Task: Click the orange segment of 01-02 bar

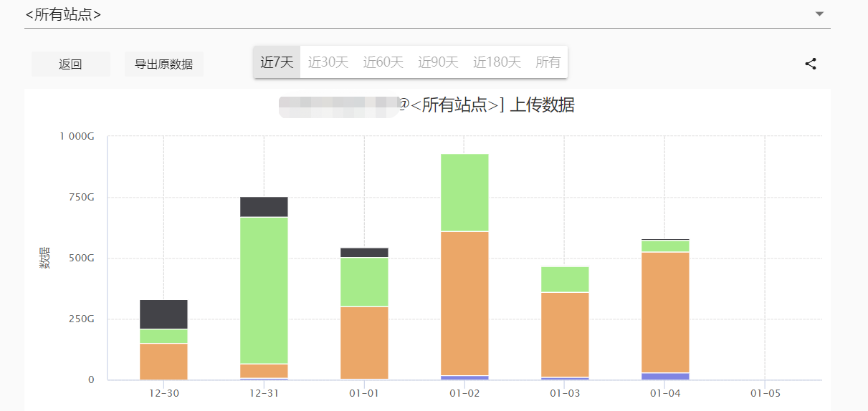Action: (x=464, y=304)
